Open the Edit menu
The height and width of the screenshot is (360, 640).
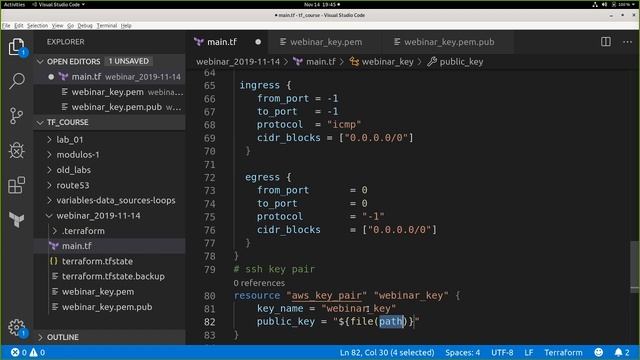[x=19, y=25]
